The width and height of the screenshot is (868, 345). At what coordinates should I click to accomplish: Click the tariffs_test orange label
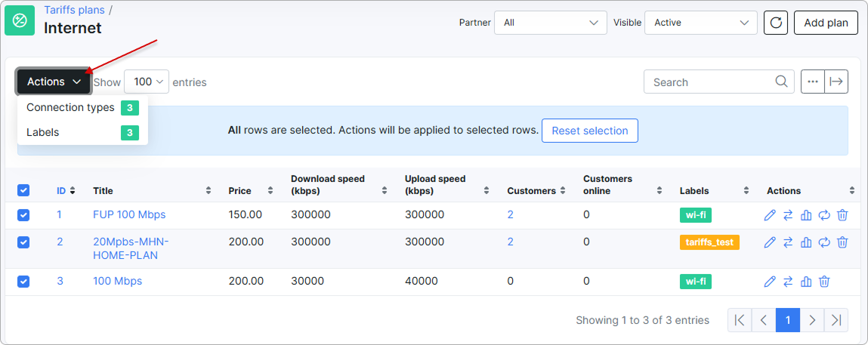pos(709,242)
